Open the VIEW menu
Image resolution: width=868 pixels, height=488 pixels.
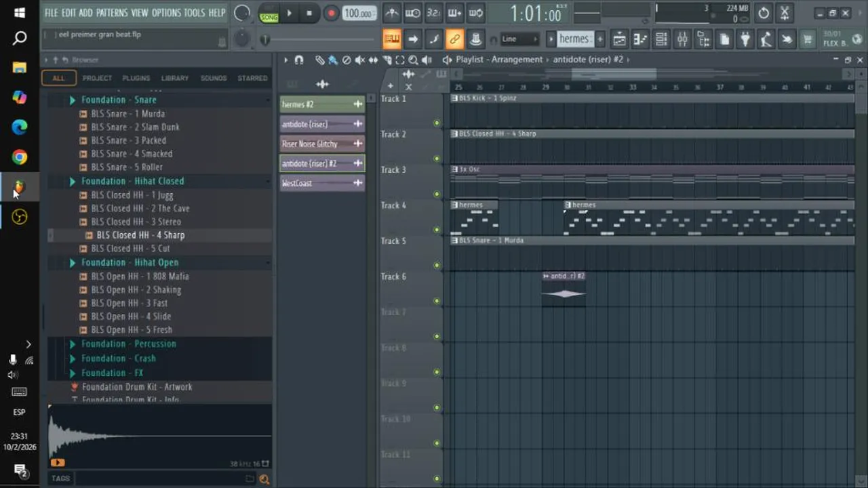pyautogui.click(x=139, y=13)
